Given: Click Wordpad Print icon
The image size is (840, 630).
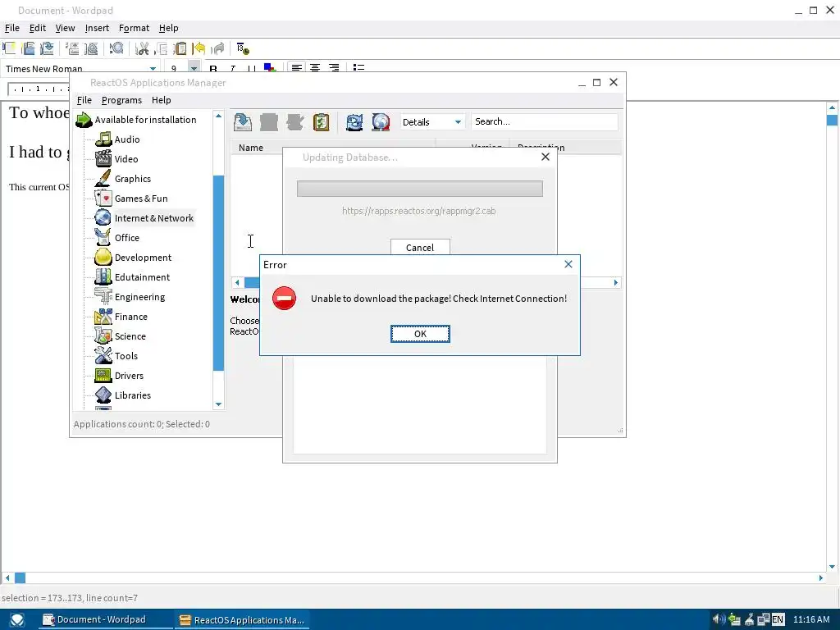Looking at the screenshot, I should [72, 48].
